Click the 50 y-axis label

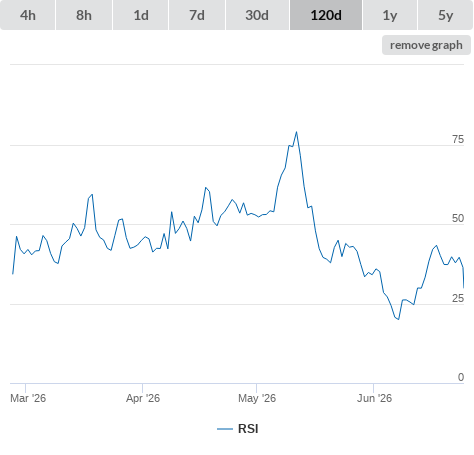[458, 218]
